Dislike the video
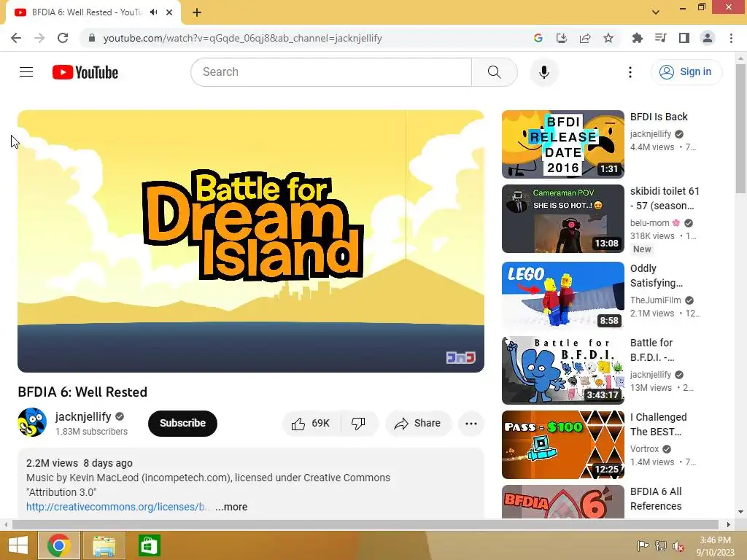The image size is (747, 560). 359,424
